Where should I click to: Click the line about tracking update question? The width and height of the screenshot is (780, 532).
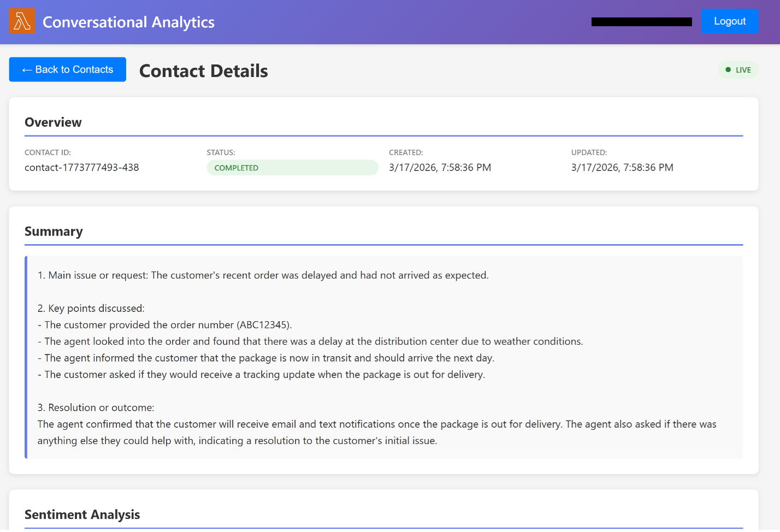pos(262,375)
